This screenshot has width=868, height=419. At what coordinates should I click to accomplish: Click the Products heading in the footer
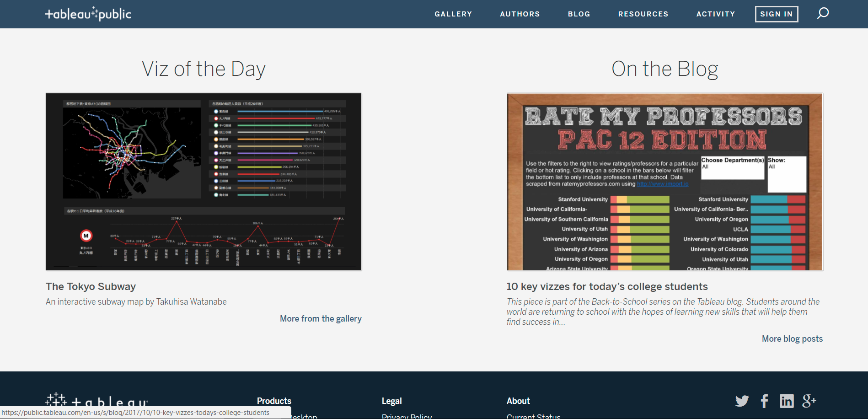coord(274,401)
